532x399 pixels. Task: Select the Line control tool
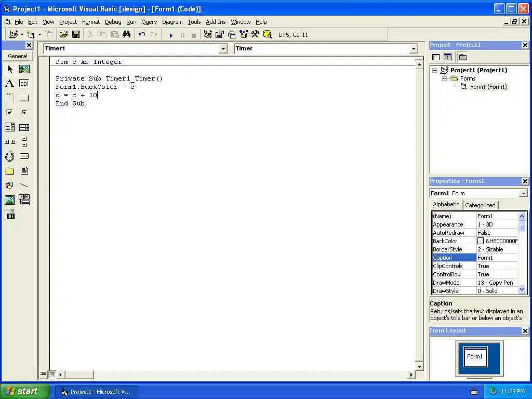24,185
